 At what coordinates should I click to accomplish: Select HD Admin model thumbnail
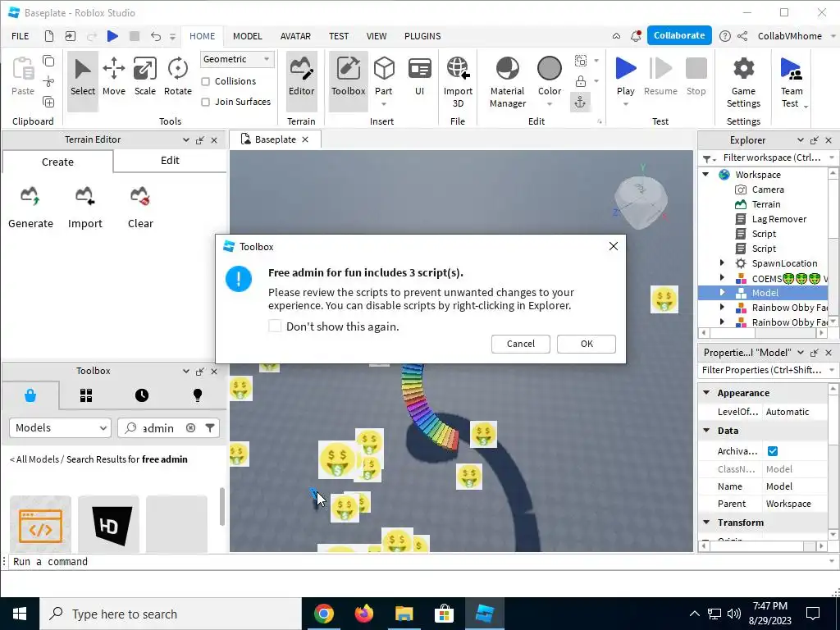(x=108, y=524)
